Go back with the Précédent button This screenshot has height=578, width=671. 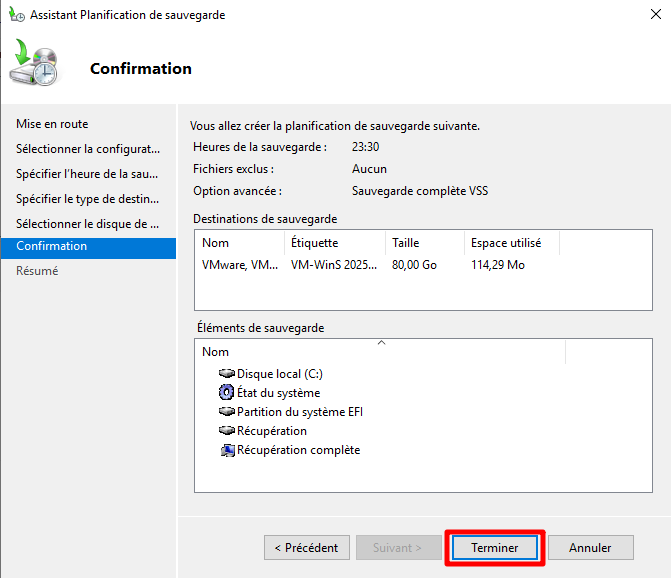(x=307, y=548)
